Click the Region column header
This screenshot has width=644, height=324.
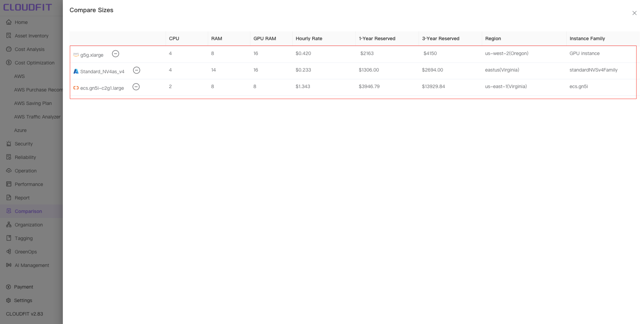(x=493, y=38)
